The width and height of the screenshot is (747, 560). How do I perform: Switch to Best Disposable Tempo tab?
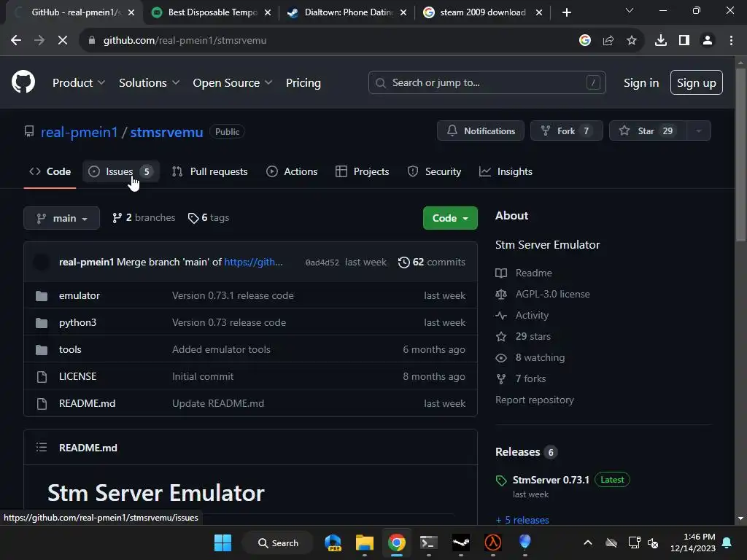click(x=211, y=12)
